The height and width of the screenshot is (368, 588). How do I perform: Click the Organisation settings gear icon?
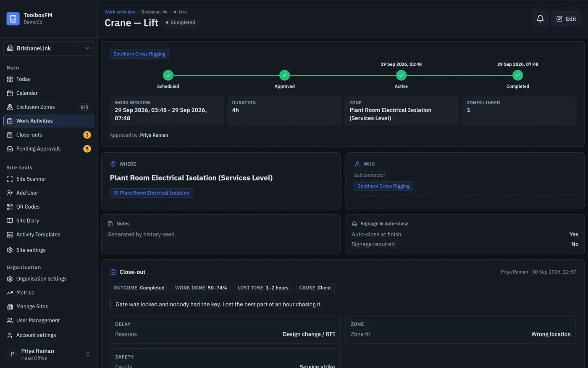[x=10, y=278]
